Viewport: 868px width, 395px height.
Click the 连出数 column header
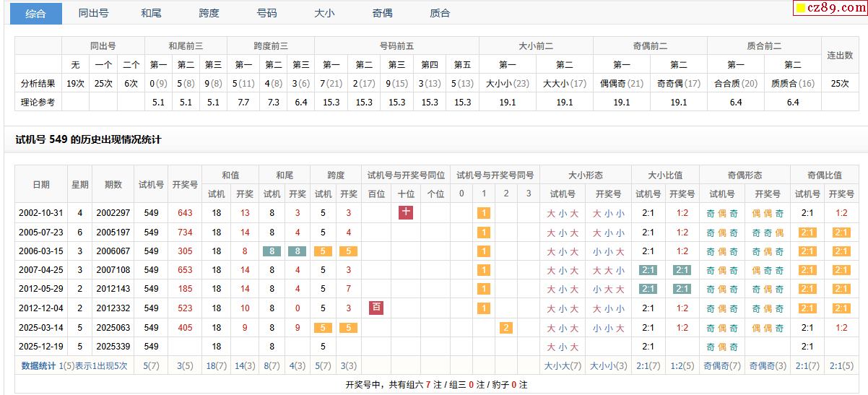pyautogui.click(x=840, y=55)
